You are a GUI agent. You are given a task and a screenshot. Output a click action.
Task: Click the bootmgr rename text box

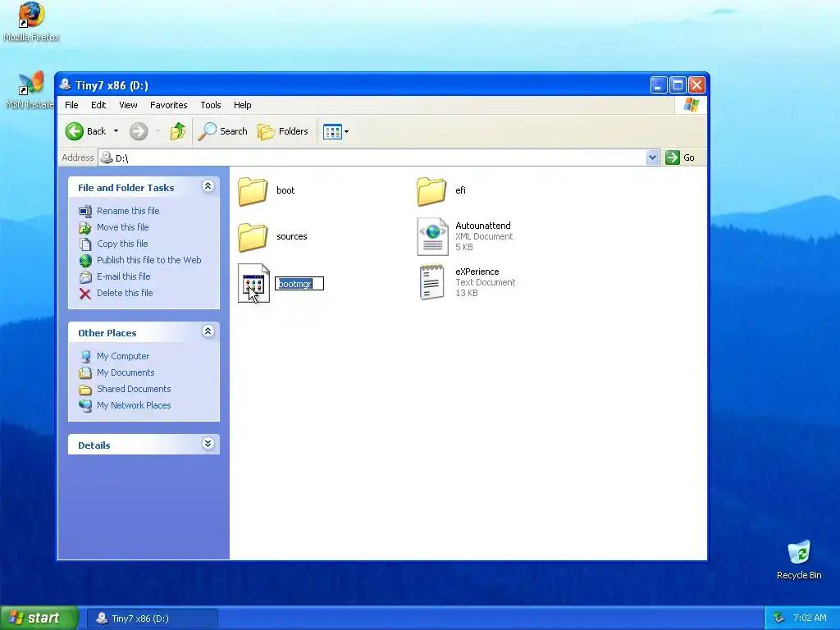299,283
